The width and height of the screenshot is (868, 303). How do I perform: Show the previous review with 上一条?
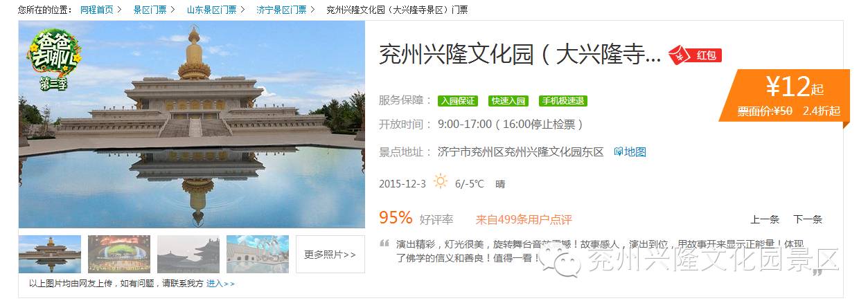(x=765, y=219)
